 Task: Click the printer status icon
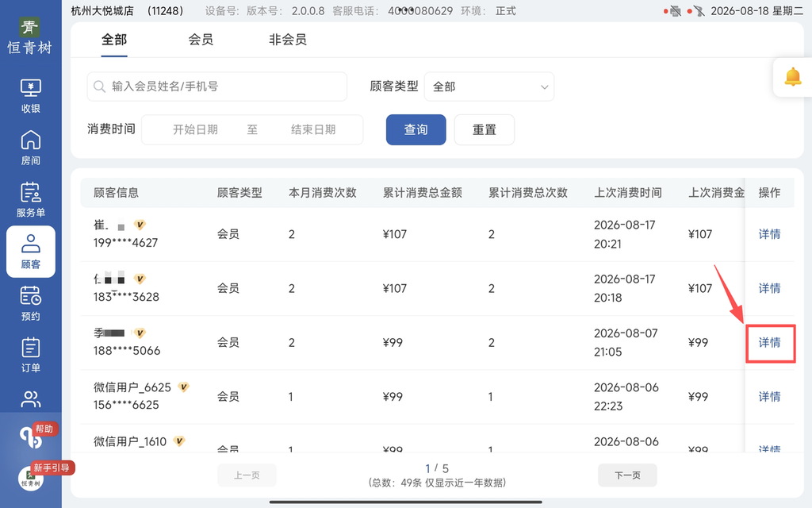point(675,11)
